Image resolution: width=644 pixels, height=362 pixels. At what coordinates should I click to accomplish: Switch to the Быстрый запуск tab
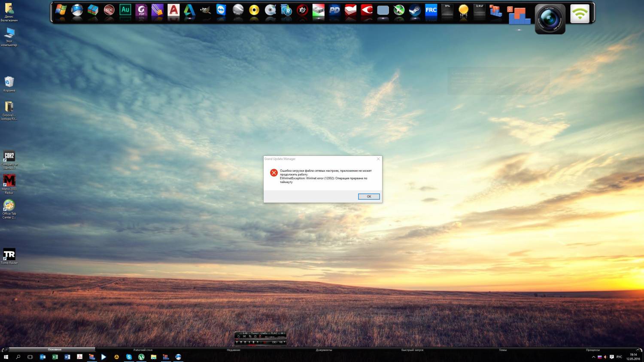pyautogui.click(x=413, y=350)
